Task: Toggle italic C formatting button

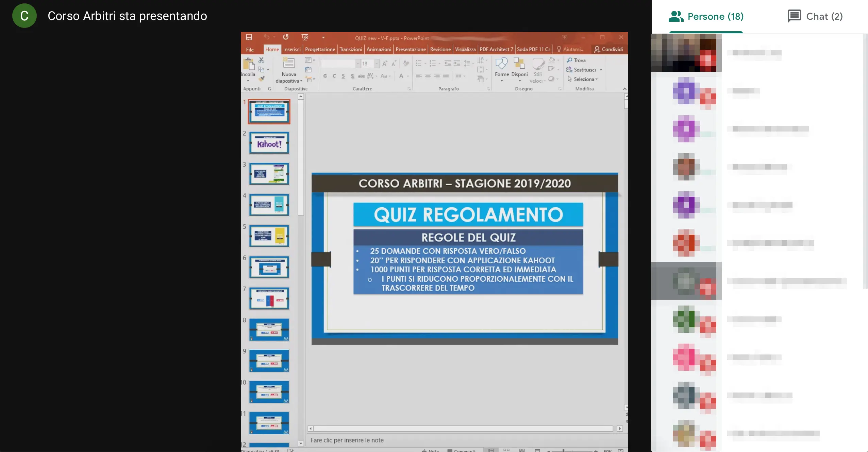Action: tap(334, 76)
